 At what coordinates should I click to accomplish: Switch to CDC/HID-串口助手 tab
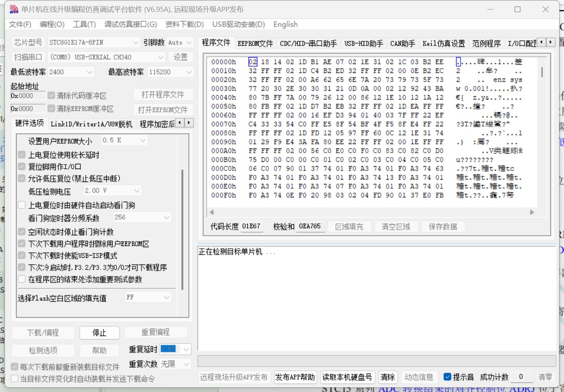click(x=308, y=43)
